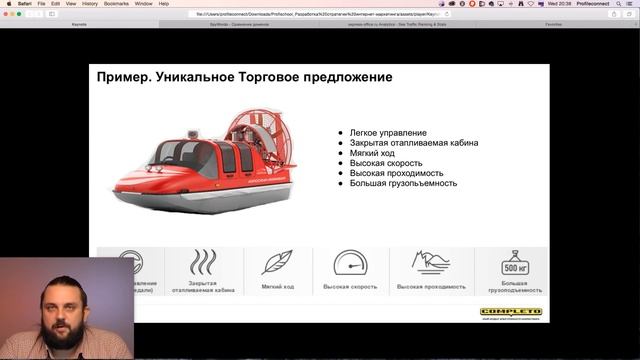Screen dimensions: 640x360
Task: Click caption 'Высокая проходимость' under mountain
Action: point(431,287)
